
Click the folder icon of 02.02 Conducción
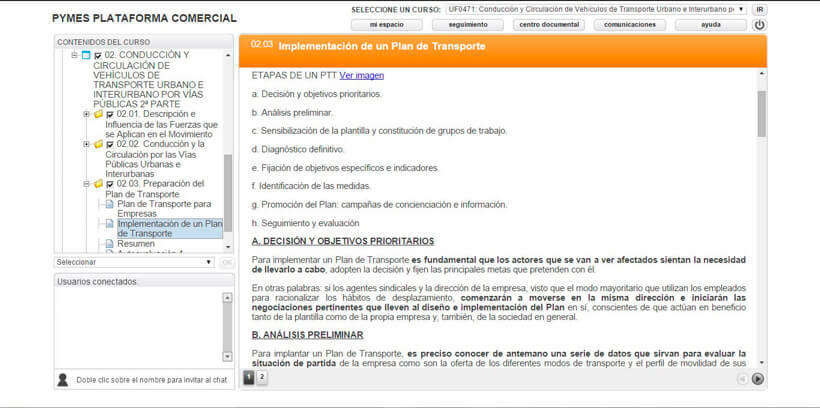click(98, 144)
